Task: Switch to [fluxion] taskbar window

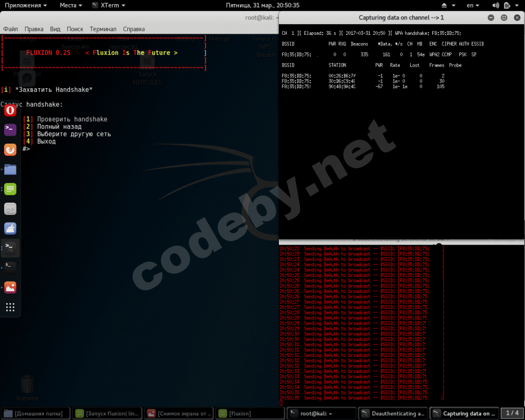Action: pyautogui.click(x=250, y=414)
